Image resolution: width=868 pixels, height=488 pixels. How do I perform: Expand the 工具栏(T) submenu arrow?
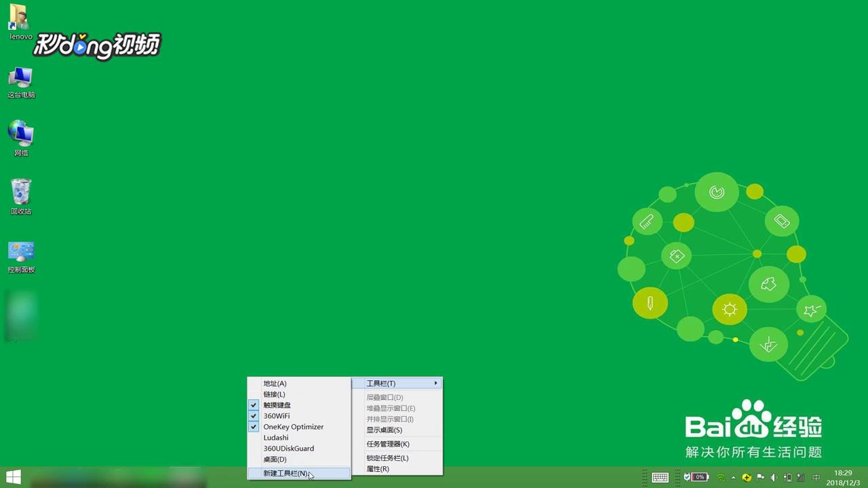point(436,384)
